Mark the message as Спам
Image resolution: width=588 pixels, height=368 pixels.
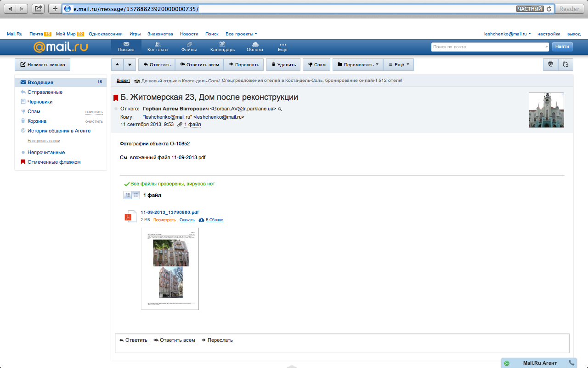tap(317, 65)
